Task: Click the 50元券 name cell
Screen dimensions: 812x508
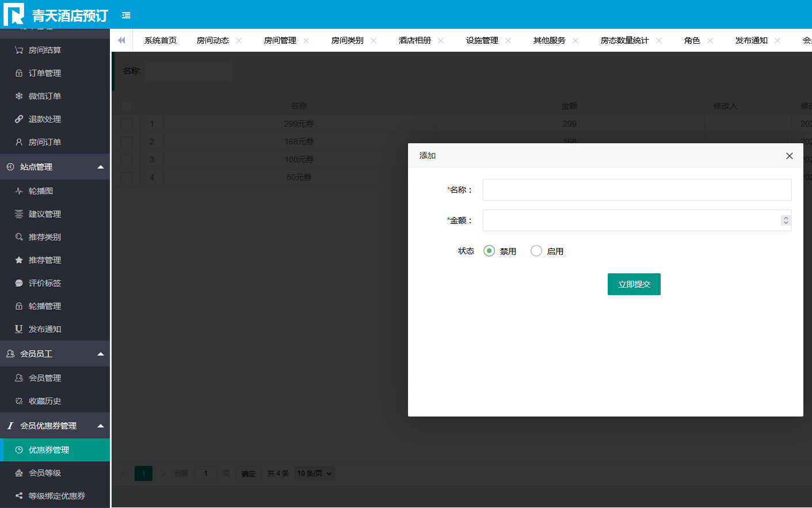Action: [299, 177]
